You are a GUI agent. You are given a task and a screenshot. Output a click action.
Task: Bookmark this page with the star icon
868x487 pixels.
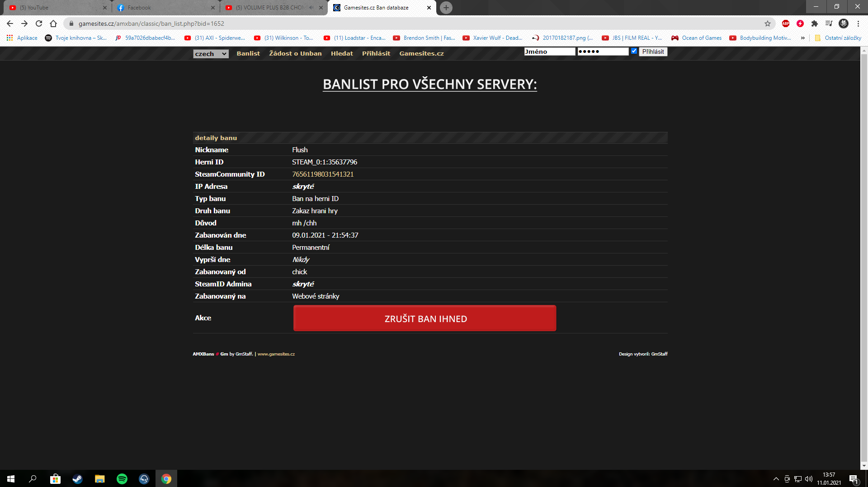pyautogui.click(x=767, y=23)
